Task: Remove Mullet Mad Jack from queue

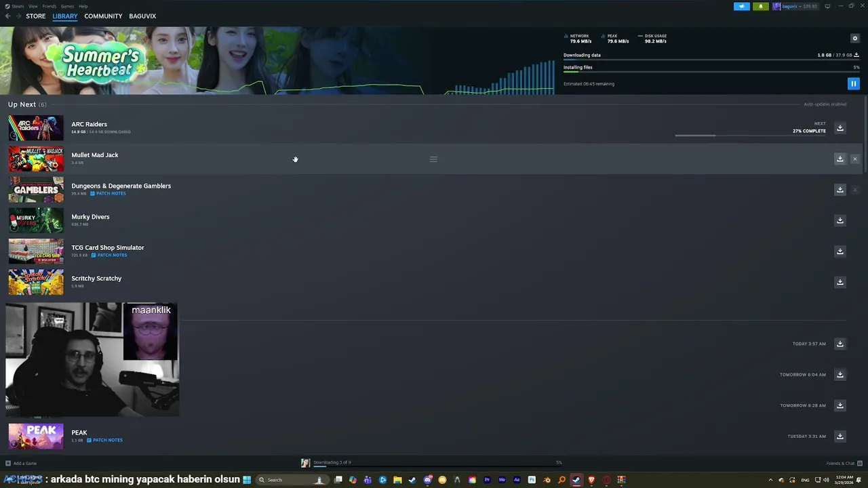Action: [x=854, y=159]
